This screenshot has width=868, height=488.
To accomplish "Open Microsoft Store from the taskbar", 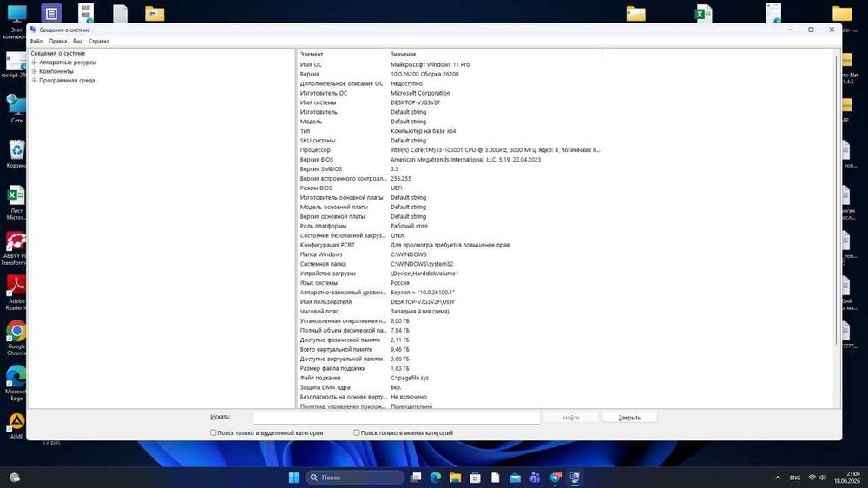I will (x=475, y=478).
